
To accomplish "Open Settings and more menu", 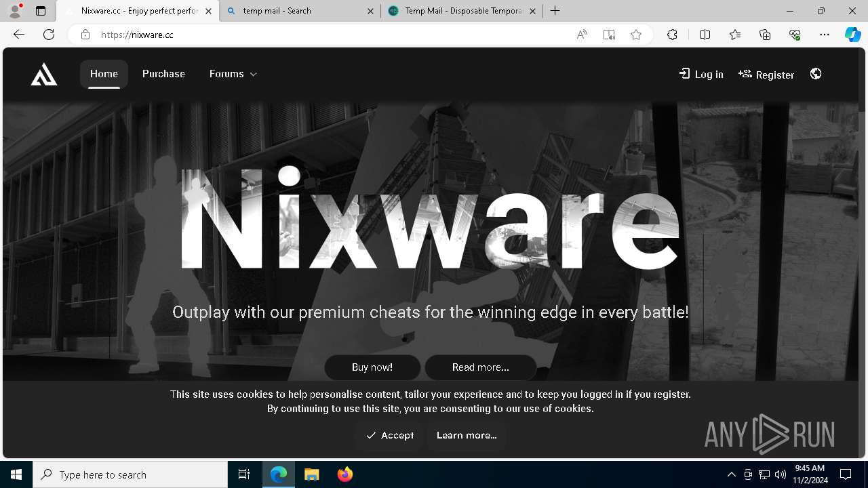I will pyautogui.click(x=825, y=35).
